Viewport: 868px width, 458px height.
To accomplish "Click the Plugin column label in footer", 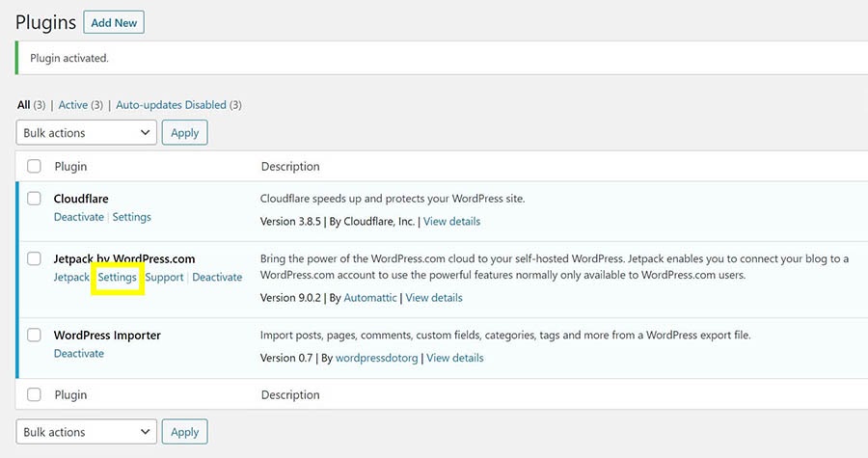I will coord(70,395).
